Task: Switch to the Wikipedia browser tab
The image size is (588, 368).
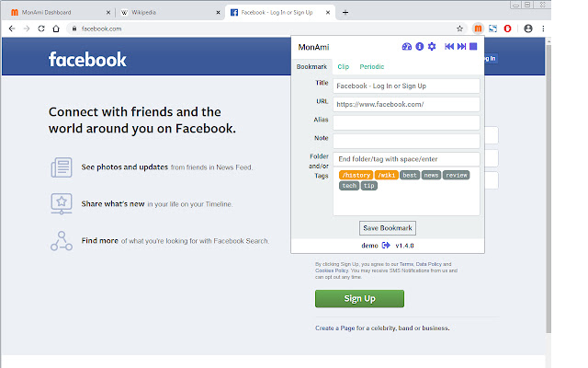Action: 169,12
